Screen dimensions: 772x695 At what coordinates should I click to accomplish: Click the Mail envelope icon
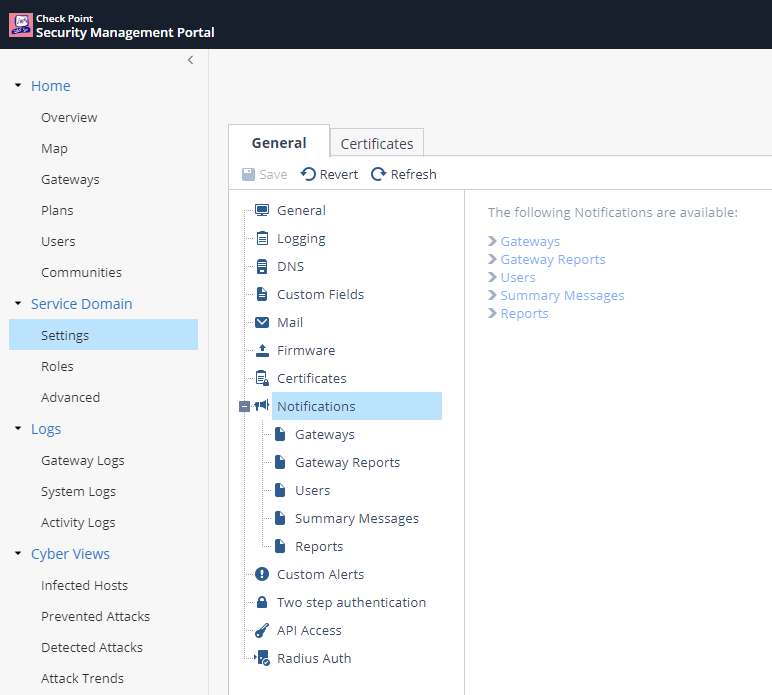coord(262,323)
